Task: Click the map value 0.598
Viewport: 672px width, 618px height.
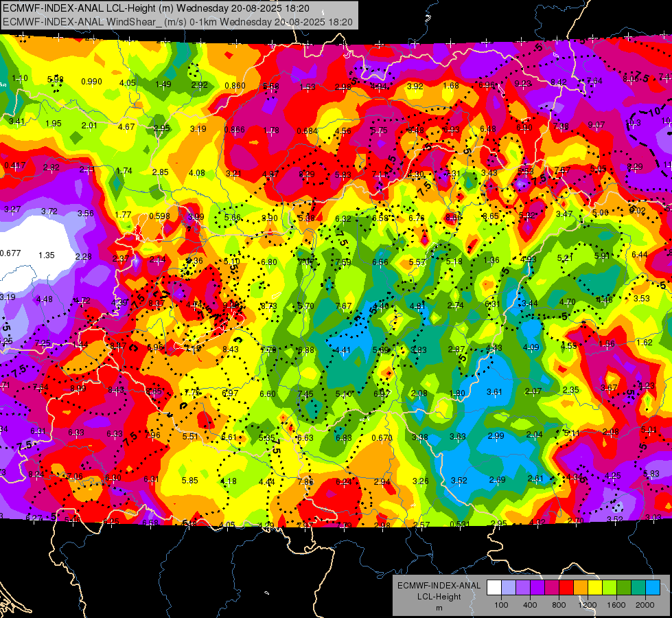Action: click(159, 216)
